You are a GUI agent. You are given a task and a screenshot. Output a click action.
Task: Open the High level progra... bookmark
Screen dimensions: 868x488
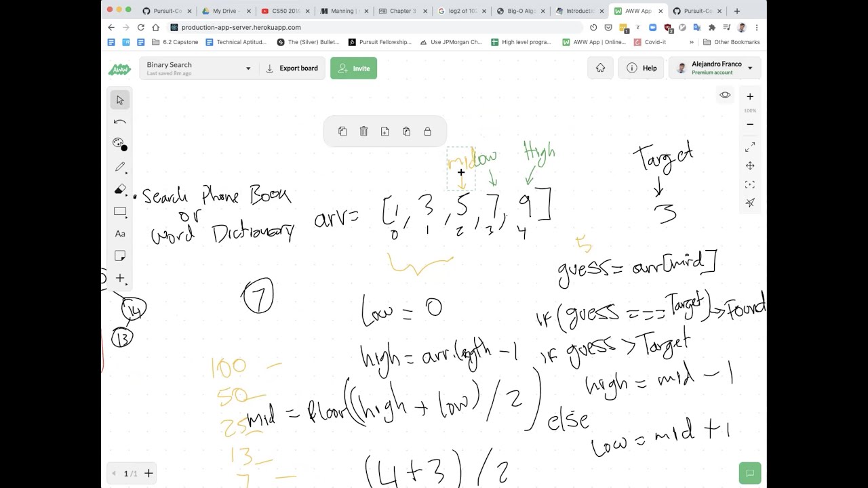coord(521,42)
